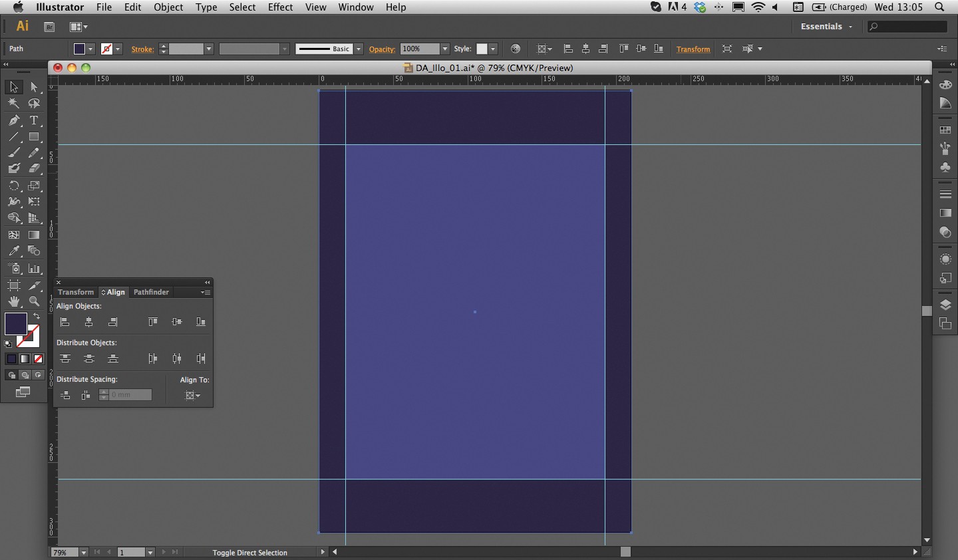The width and height of the screenshot is (958, 560).
Task: Select the Rectangle tool
Action: tap(34, 137)
